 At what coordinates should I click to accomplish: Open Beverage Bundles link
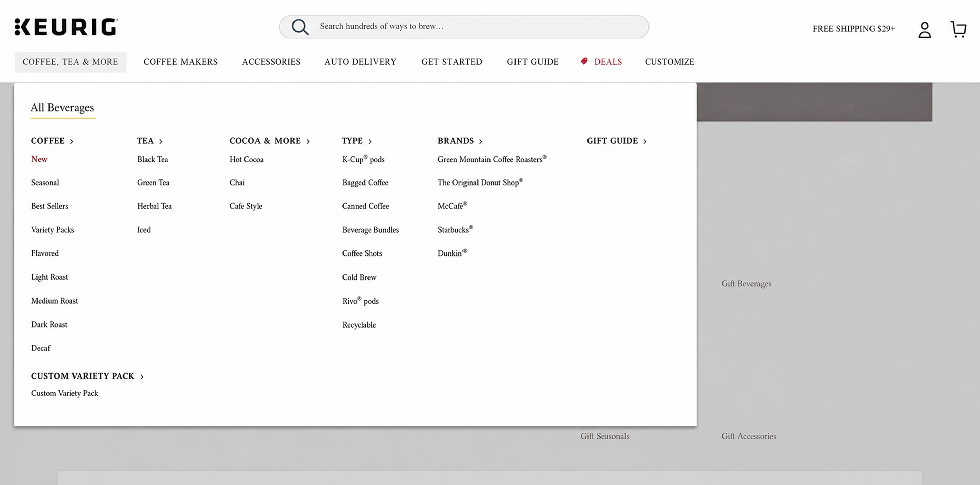coord(371,230)
